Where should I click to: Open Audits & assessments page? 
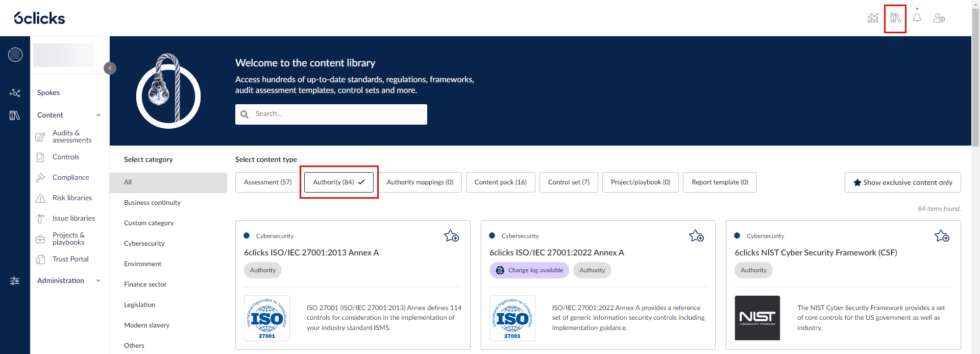click(72, 136)
